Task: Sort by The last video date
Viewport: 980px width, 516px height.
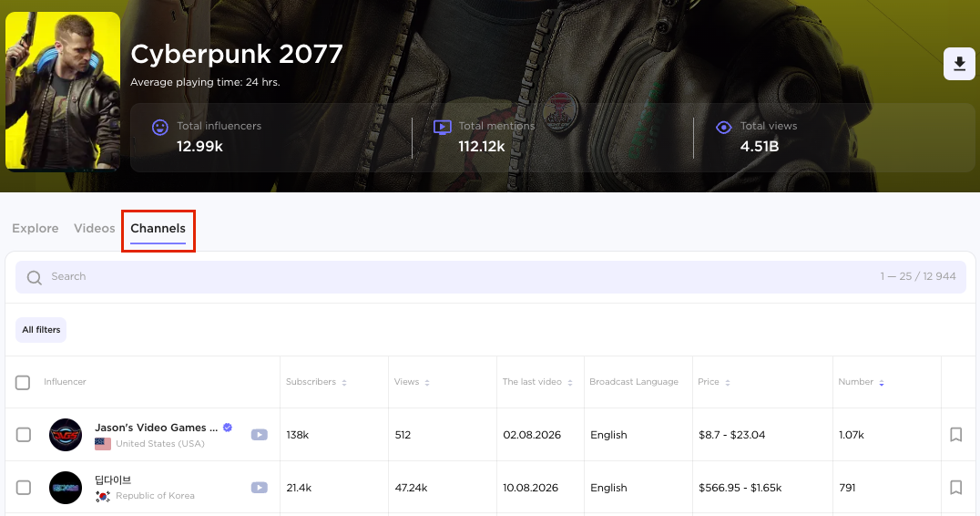Action: pyautogui.click(x=570, y=382)
